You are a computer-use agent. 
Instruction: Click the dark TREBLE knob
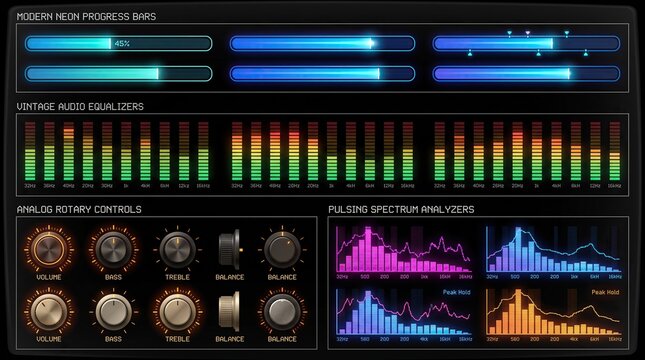[x=177, y=249]
